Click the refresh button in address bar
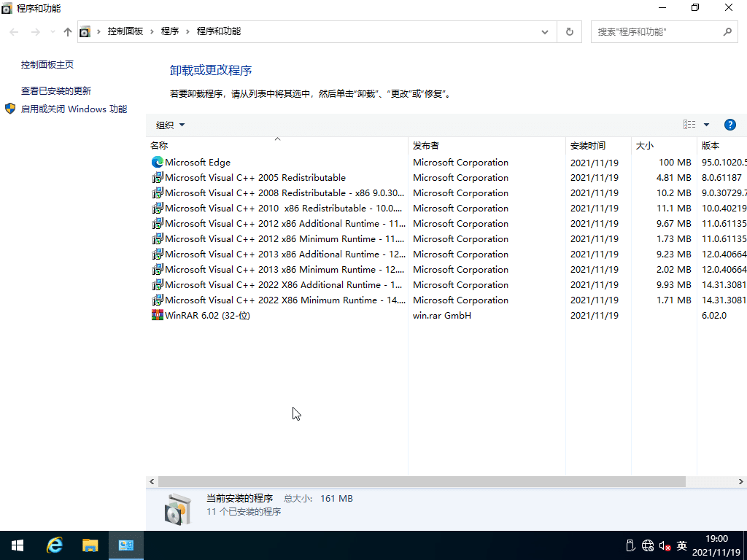 pos(569,31)
